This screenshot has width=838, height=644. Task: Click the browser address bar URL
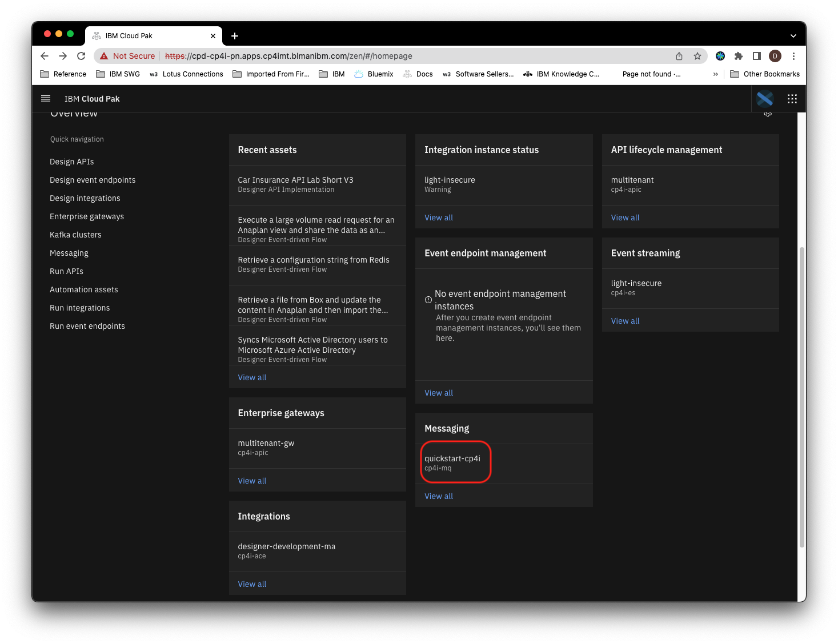pos(288,56)
